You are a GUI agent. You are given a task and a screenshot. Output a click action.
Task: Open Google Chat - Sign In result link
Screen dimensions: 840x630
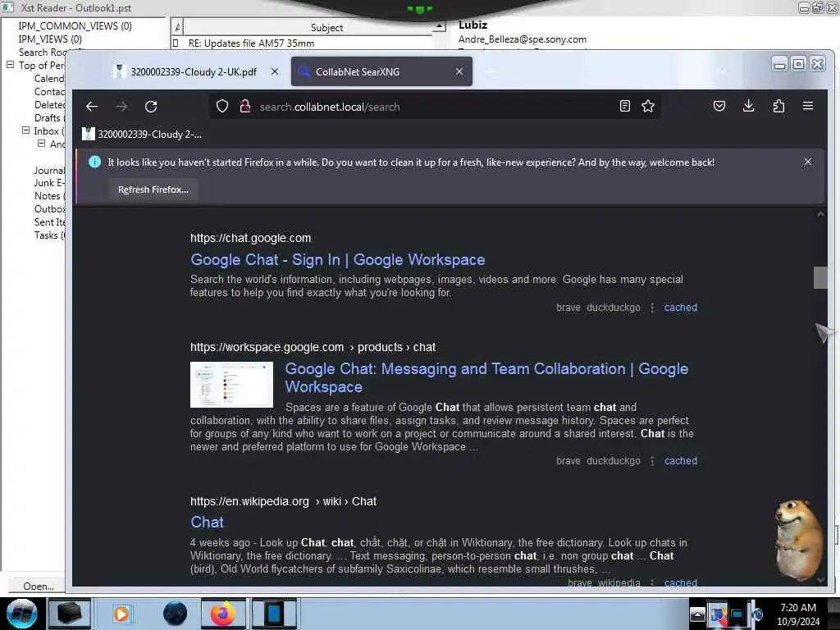(x=337, y=260)
